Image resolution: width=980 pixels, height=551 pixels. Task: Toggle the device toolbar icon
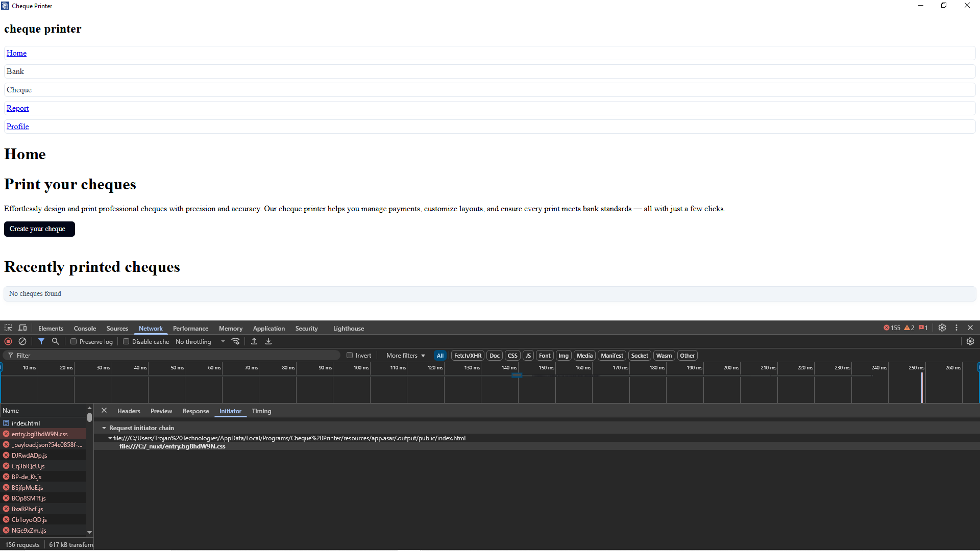pyautogui.click(x=22, y=328)
